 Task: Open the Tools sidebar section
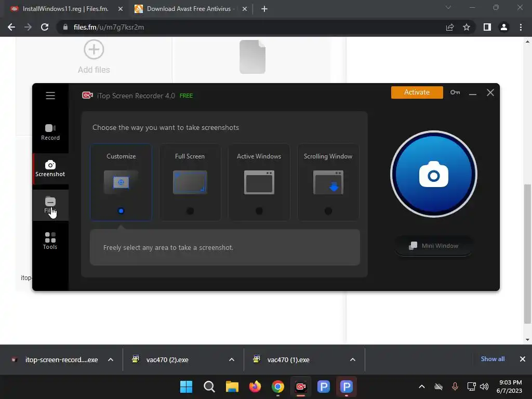(50, 241)
